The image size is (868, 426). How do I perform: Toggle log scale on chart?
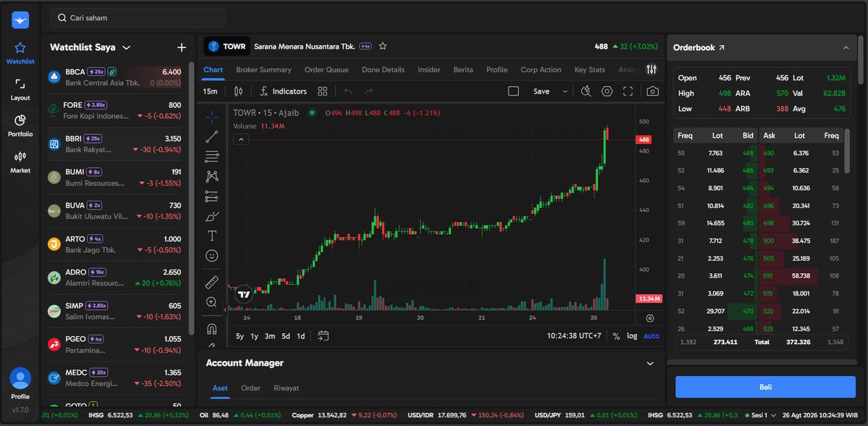pos(632,335)
